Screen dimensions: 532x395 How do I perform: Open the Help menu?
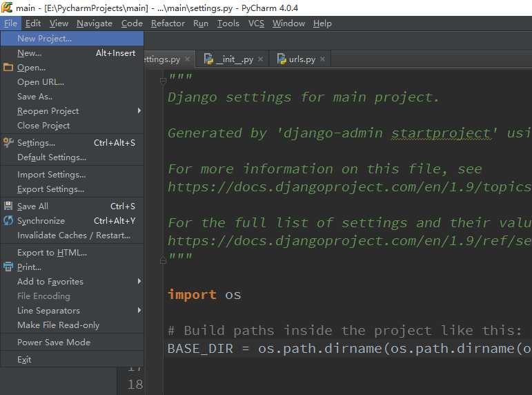[322, 23]
